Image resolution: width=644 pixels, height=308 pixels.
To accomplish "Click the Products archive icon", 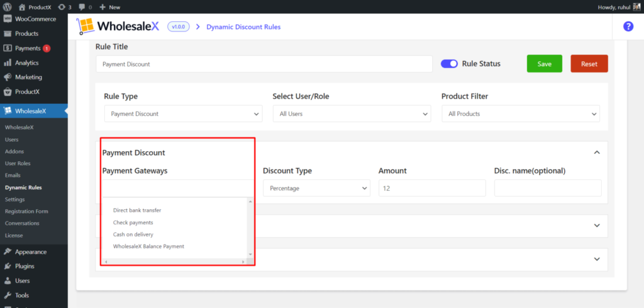I will [8, 34].
